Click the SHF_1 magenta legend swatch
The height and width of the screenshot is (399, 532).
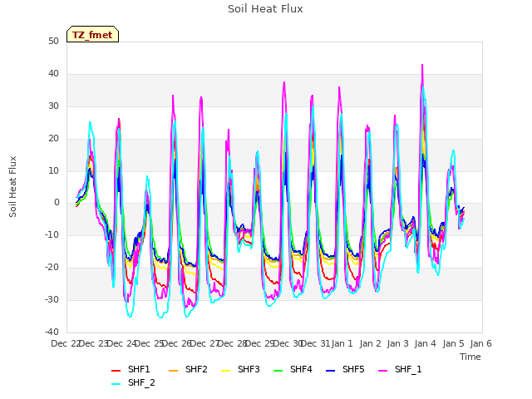(x=382, y=371)
